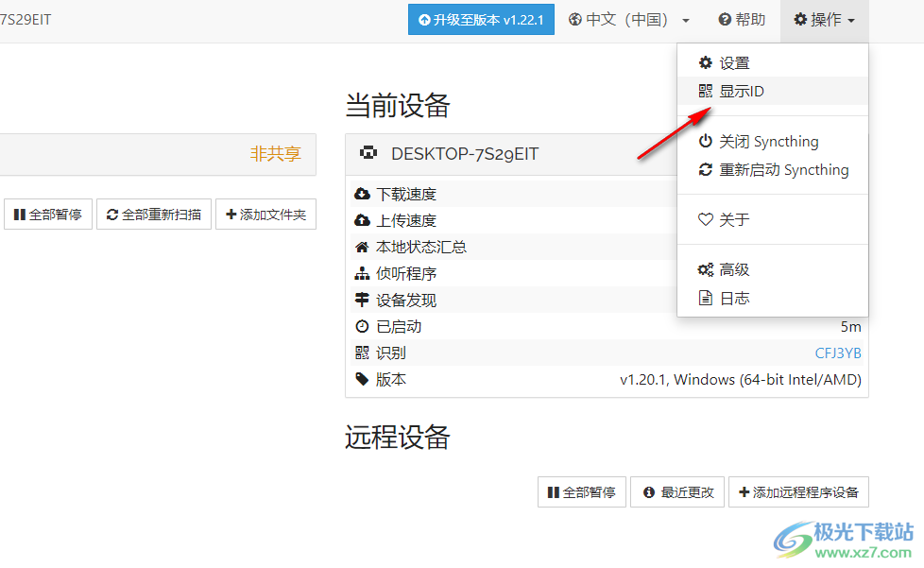Screen dimensions: 924x568
Task: Click the upload cloud icon beside 上传速度
Action: [362, 220]
